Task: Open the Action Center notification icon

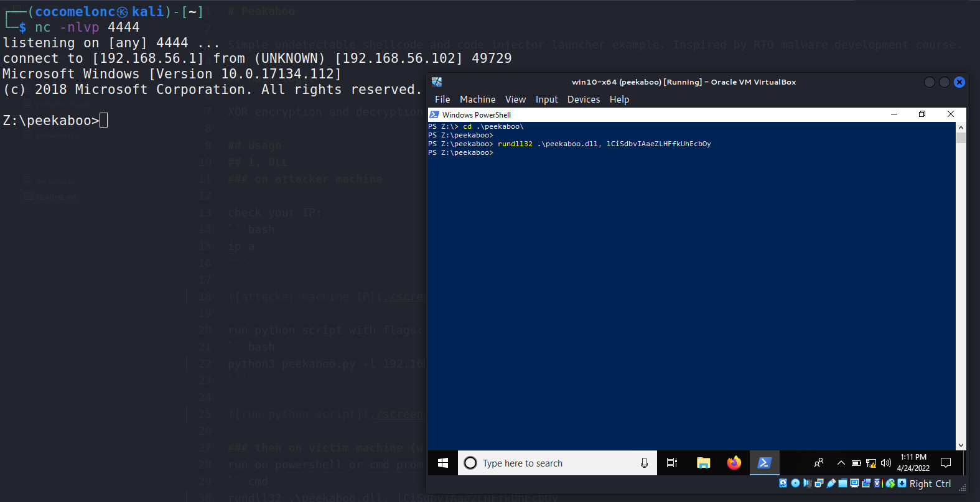Action: pyautogui.click(x=946, y=463)
